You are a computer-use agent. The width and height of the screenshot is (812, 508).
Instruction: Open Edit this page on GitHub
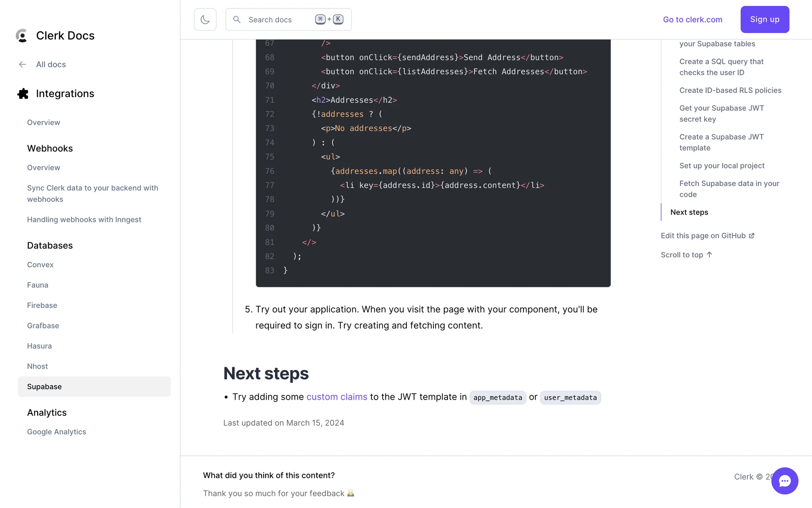pos(703,236)
